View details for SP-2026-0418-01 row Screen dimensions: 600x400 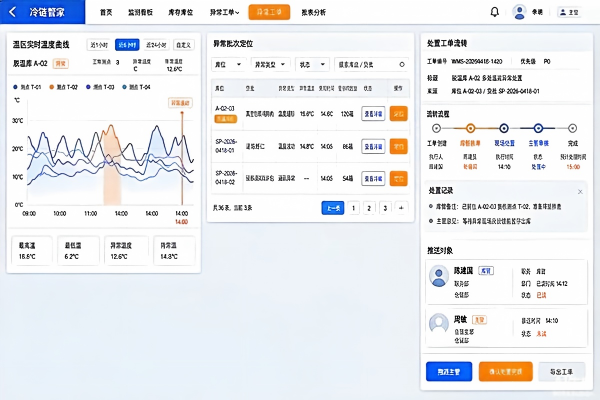[373, 147]
